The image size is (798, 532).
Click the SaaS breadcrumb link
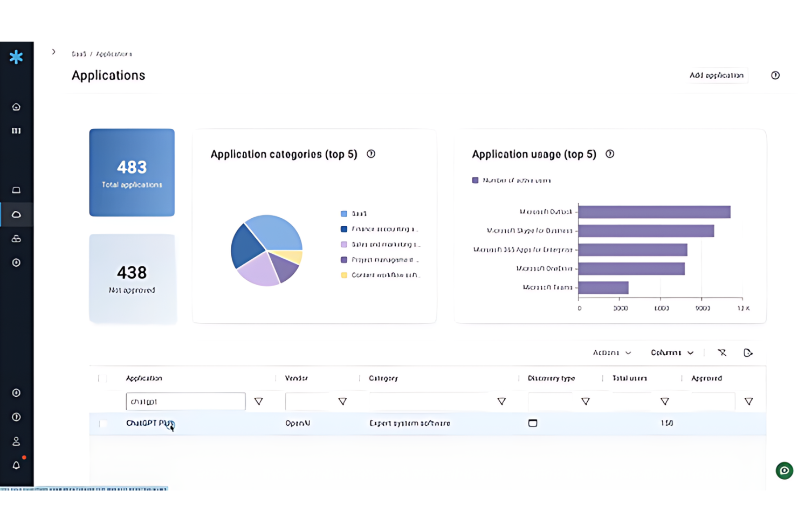pos(79,54)
